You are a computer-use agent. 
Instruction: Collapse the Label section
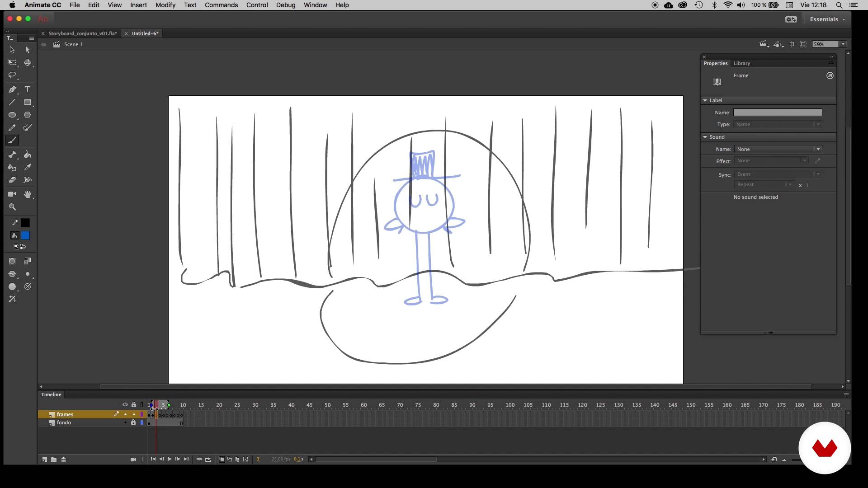705,100
